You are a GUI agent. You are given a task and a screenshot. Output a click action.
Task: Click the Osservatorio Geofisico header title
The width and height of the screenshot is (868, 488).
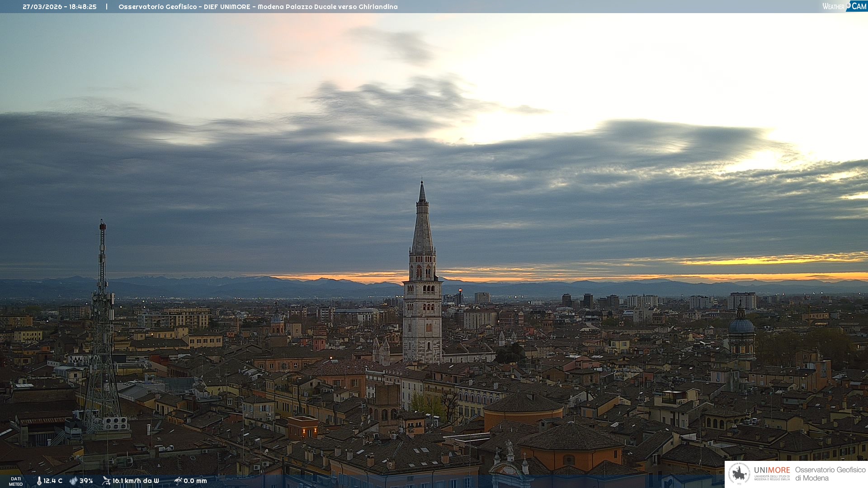click(x=157, y=7)
